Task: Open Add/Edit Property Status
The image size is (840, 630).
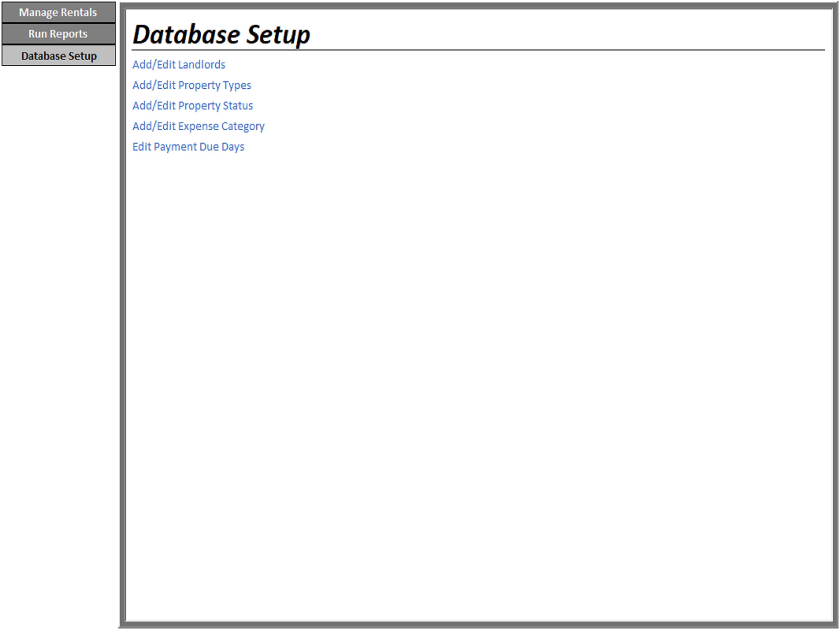Action: [193, 105]
